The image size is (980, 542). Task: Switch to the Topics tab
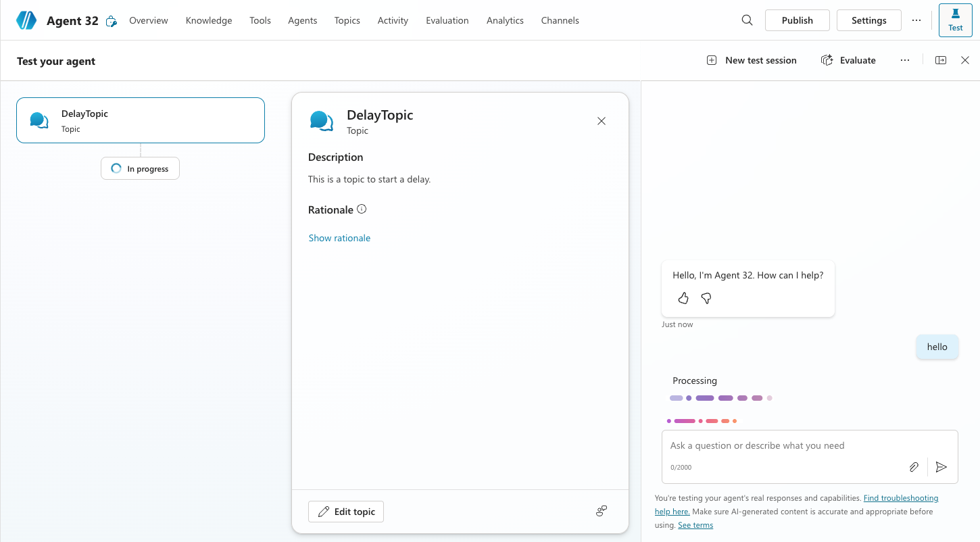click(x=347, y=20)
